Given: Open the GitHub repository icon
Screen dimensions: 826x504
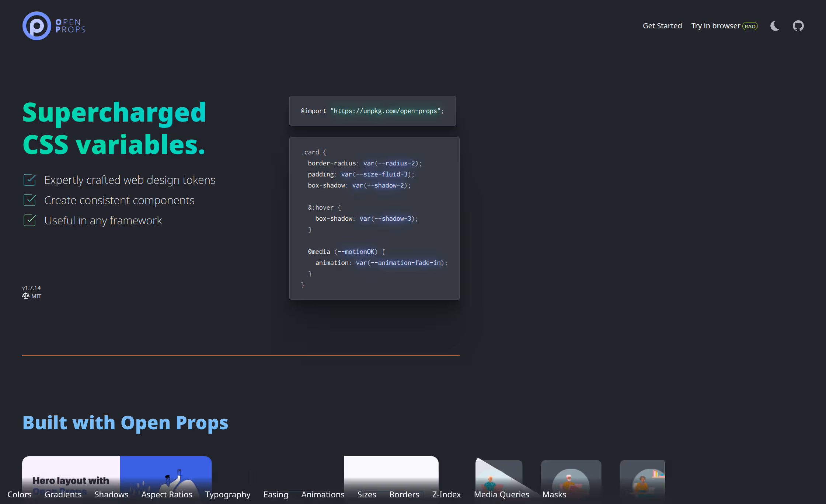Looking at the screenshot, I should pos(798,26).
